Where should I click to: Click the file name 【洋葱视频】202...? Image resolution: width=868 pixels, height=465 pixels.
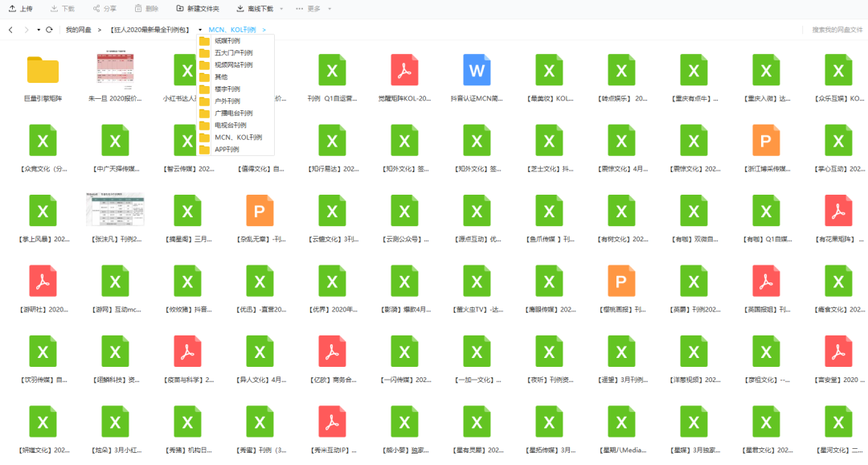click(694, 381)
